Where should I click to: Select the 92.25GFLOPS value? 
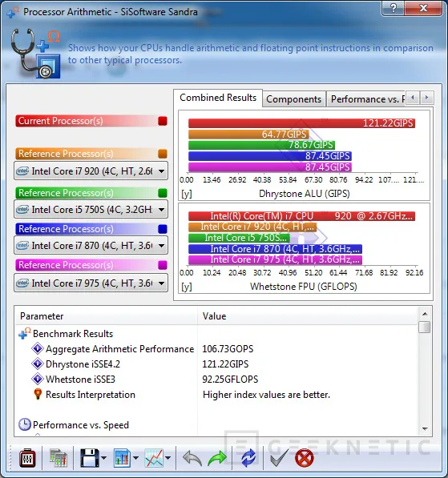click(x=230, y=380)
